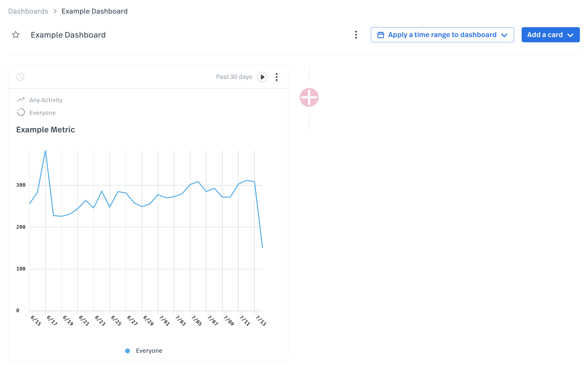Click the Everyone segment circle icon
The width and height of the screenshot is (588, 366).
point(21,112)
